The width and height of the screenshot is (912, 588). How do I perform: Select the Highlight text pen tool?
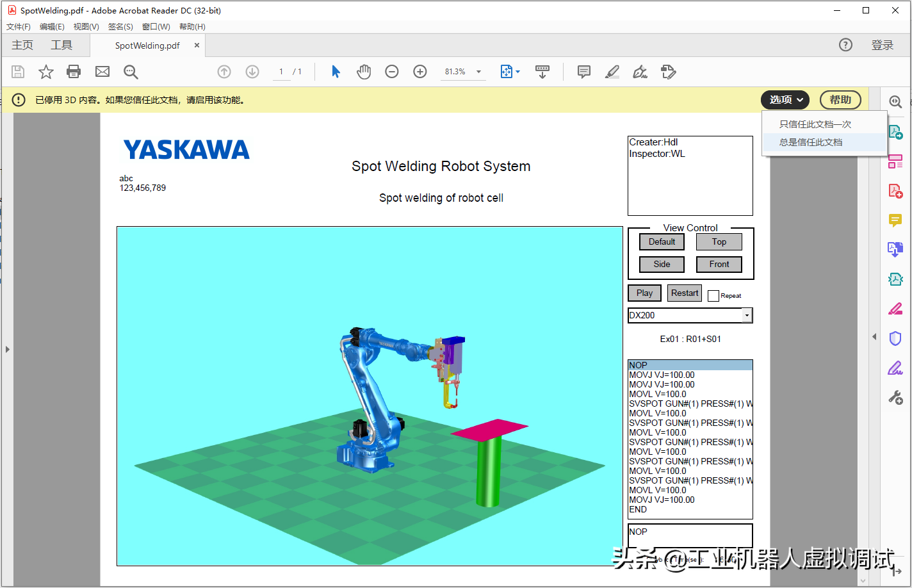(x=612, y=72)
